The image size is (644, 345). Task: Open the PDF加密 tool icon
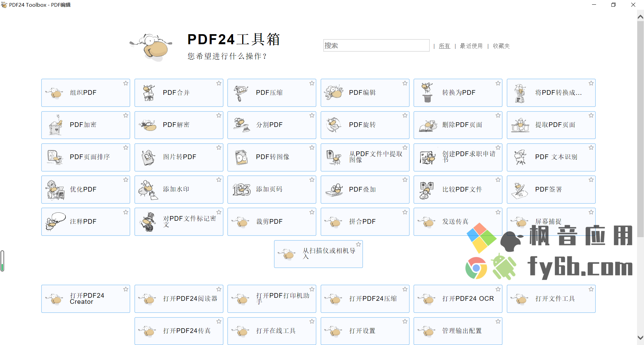[56, 125]
